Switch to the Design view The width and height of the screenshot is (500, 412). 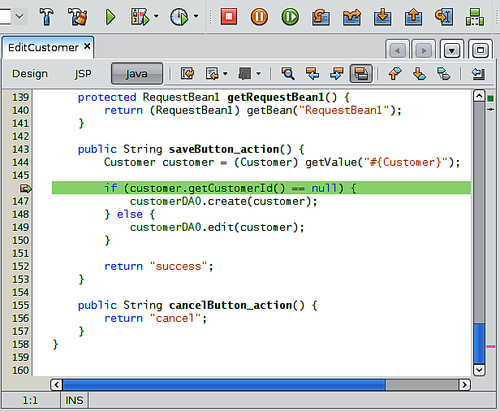(30, 74)
